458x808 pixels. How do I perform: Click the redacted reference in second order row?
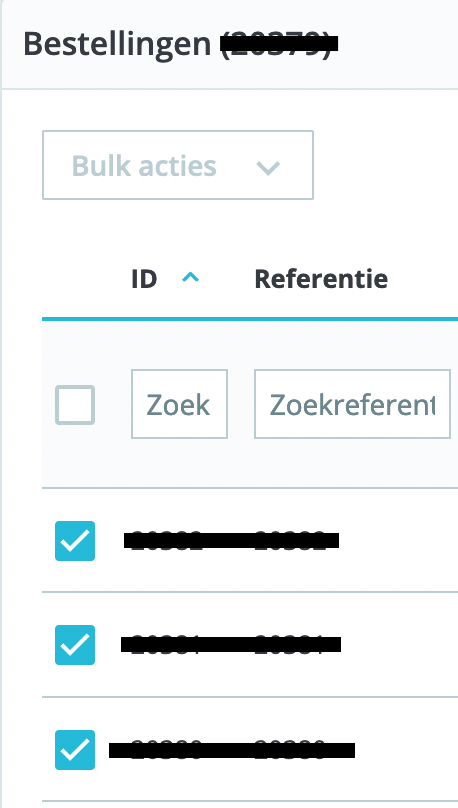[x=293, y=645]
